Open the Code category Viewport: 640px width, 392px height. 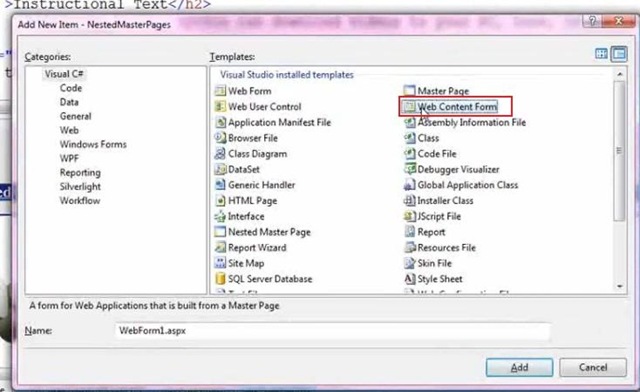[71, 88]
